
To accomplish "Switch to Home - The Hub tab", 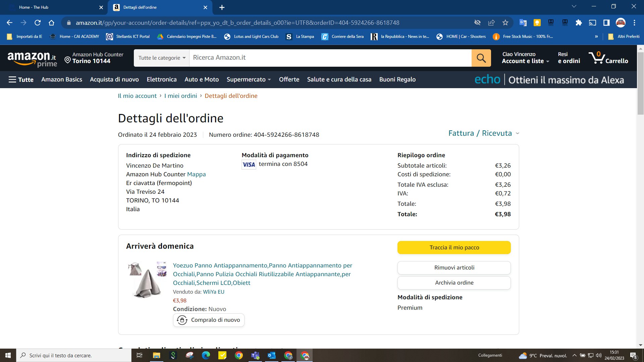I will 34,7.
